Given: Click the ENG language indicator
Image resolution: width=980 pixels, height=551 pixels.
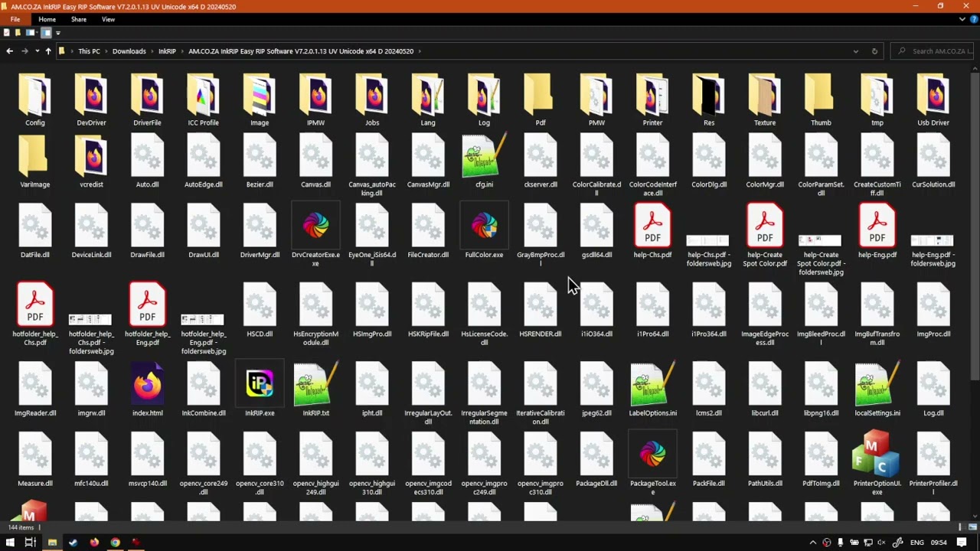Looking at the screenshot, I should 916,543.
